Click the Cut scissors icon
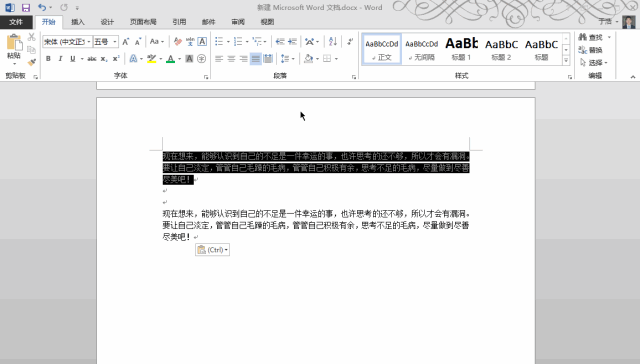This screenshot has width=640, height=364. pyautogui.click(x=31, y=37)
